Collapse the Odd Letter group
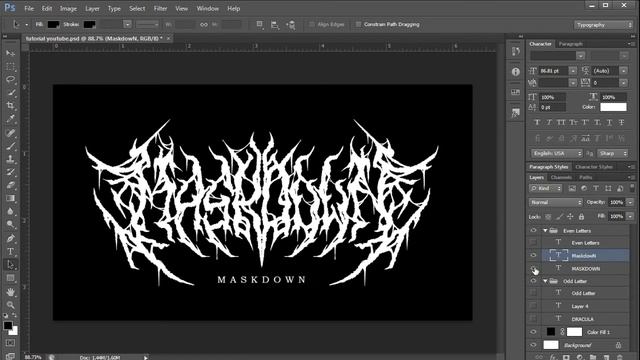Viewport: 640px width, 360px height. point(545,281)
